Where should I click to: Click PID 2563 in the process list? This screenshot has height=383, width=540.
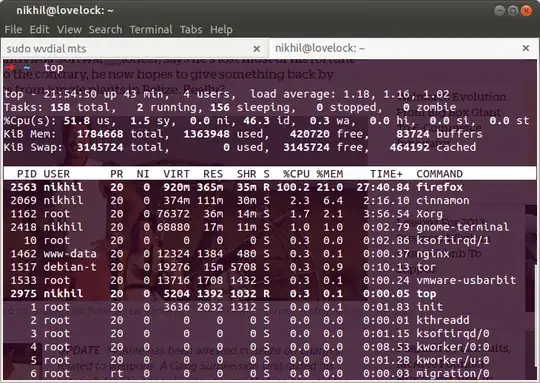coord(23,187)
